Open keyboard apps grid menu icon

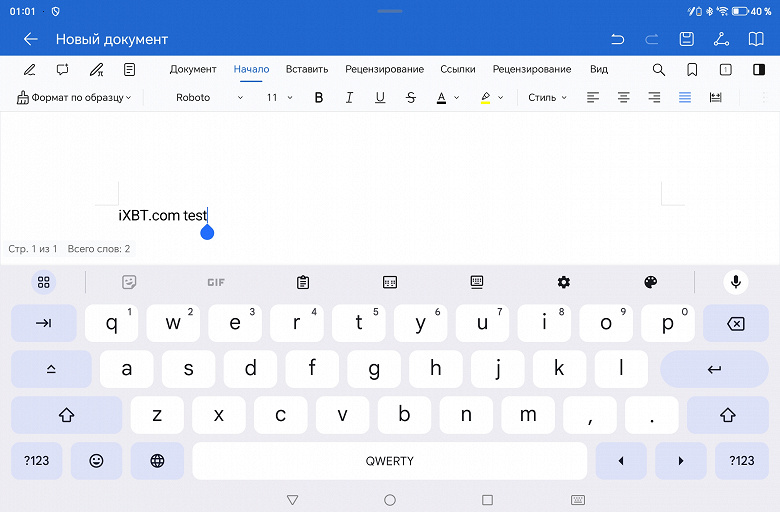[x=44, y=282]
